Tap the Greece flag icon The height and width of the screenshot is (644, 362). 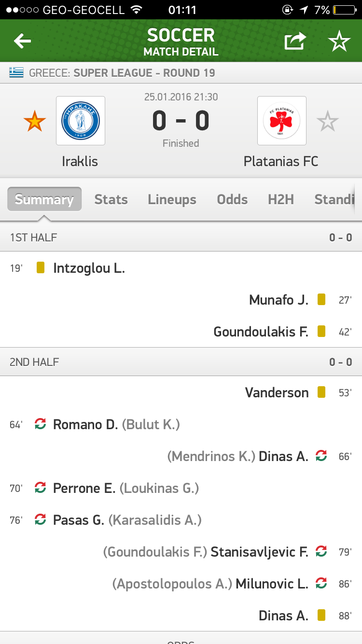coord(16,73)
